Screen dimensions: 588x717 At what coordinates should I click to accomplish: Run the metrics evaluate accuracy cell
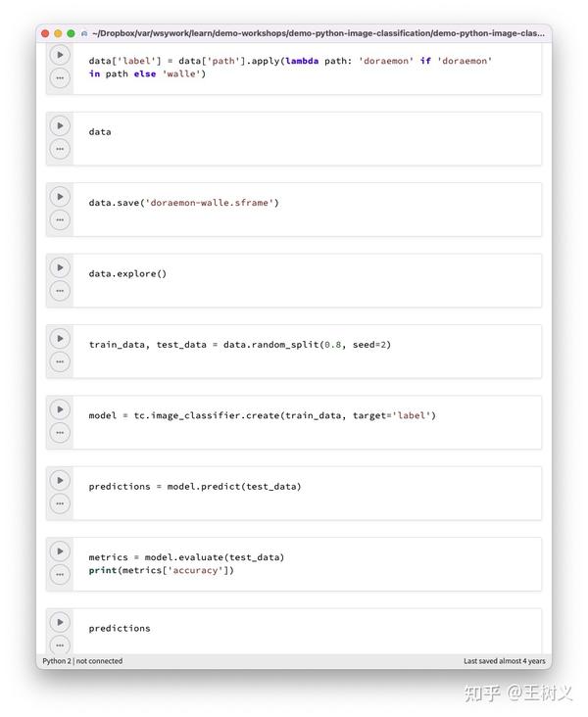pos(60,551)
